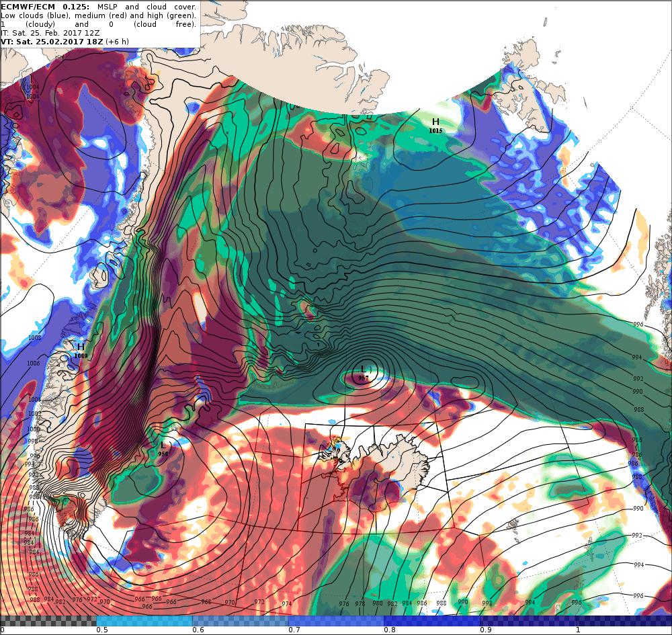
Task: Click the gray checkered 0 to 0.5 legend segment
Action: click(x=48, y=621)
